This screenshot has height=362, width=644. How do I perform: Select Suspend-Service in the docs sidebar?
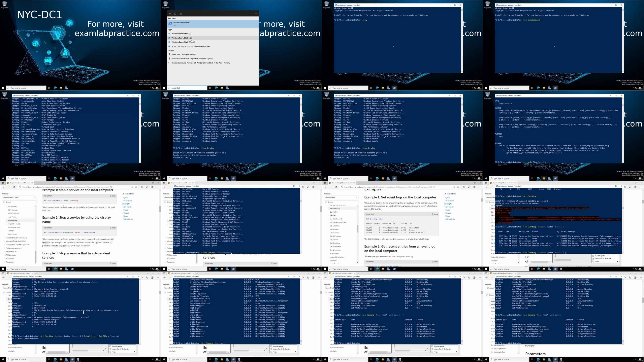[14, 224]
